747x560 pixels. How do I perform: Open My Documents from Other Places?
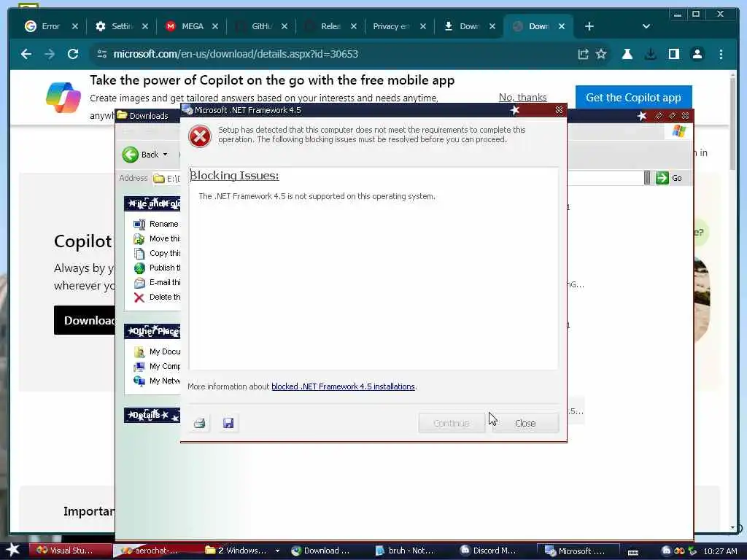pyautogui.click(x=157, y=351)
